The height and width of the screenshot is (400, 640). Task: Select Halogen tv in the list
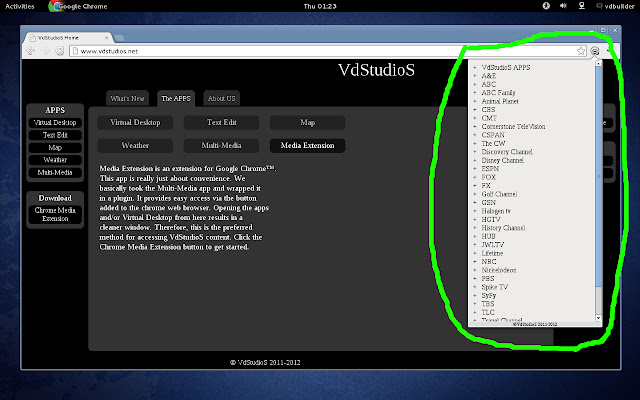click(x=496, y=211)
